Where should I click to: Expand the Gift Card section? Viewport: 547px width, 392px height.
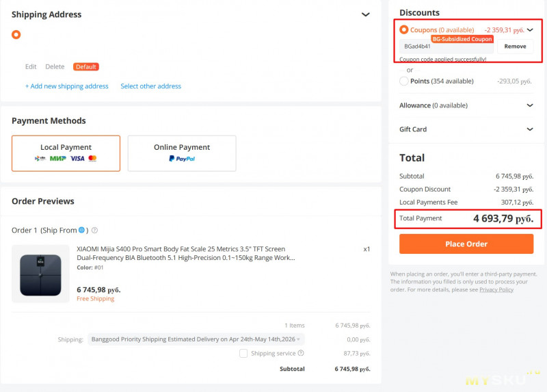click(x=530, y=129)
